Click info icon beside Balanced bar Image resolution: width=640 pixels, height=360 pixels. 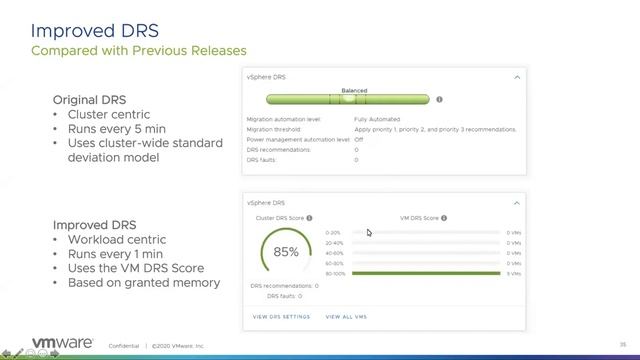439,99
